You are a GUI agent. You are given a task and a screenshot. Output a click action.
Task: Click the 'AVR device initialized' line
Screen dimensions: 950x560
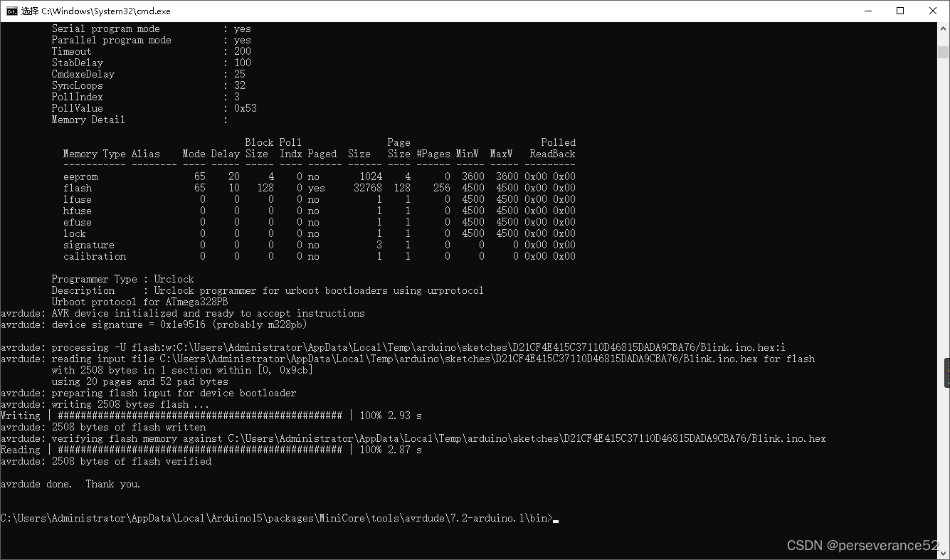(182, 313)
